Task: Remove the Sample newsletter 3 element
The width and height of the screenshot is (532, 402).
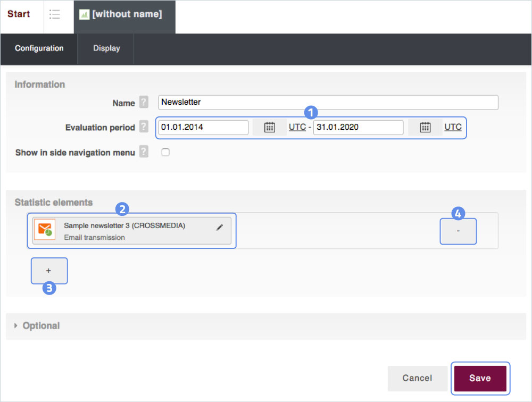Action: [458, 232]
